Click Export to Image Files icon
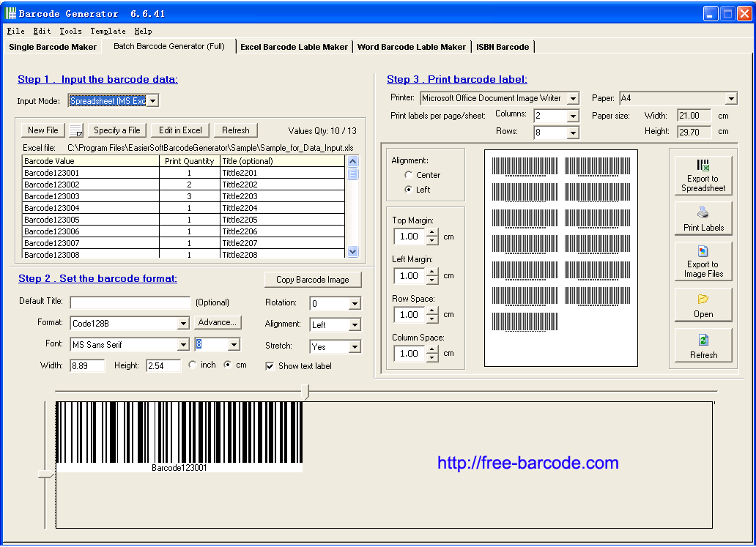The height and width of the screenshot is (547, 756). (703, 252)
